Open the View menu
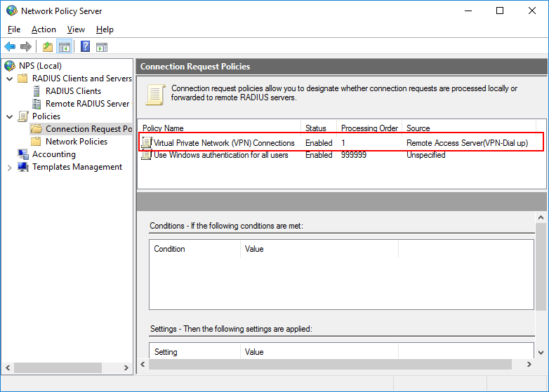 [x=76, y=29]
